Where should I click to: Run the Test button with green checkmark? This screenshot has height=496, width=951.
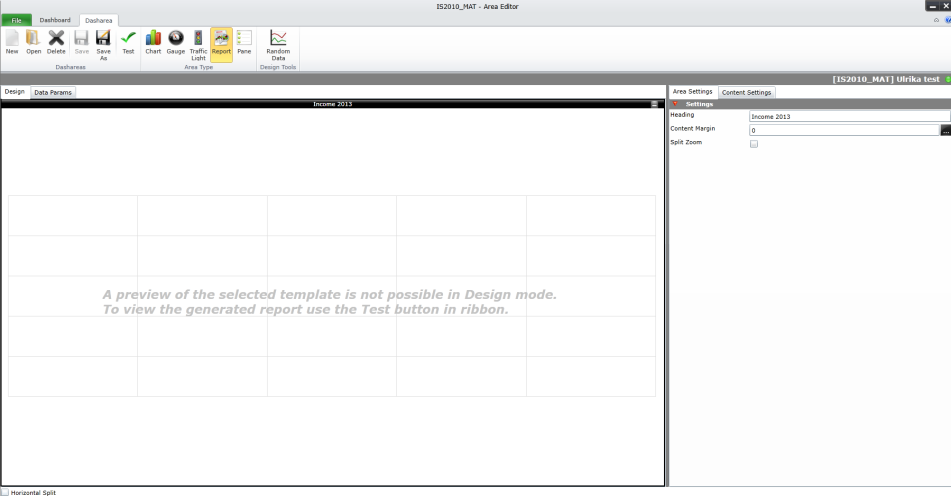click(x=128, y=43)
